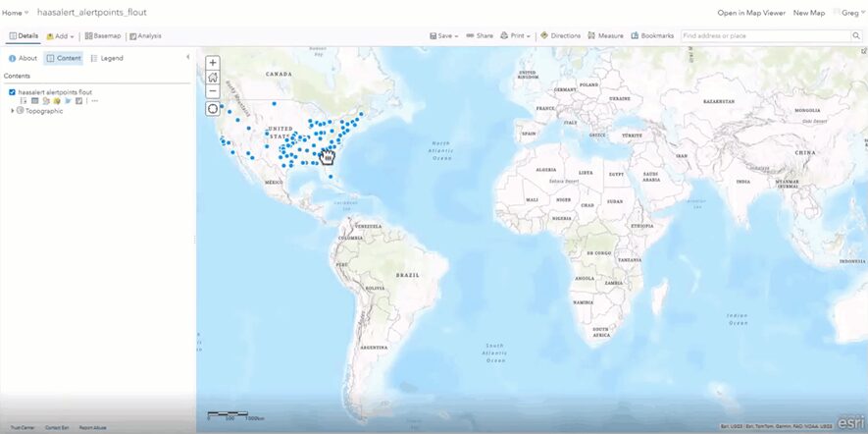
Task: Open the Analysis panel
Action: tap(145, 36)
